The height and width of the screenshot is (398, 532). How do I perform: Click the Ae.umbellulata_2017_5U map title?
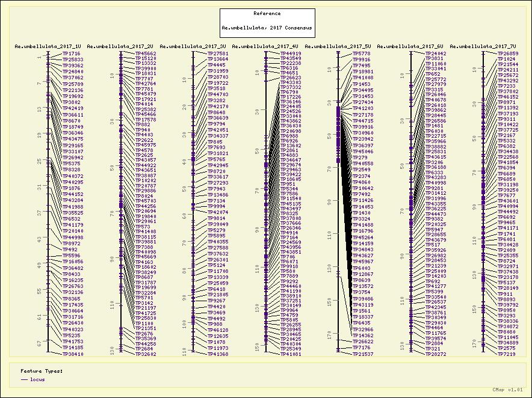[x=338, y=46]
